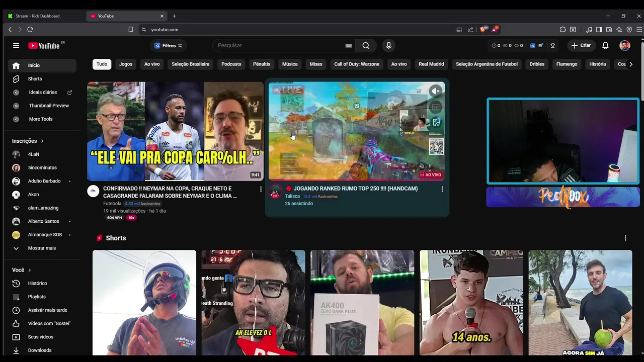Unmute the live video preview
The image size is (644, 362).
(x=436, y=91)
